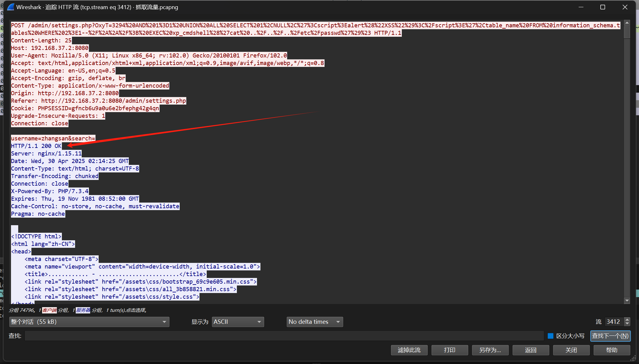The width and height of the screenshot is (639, 364).
Task: Toggle the 区分大小写 case sensitive checkbox
Action: coord(550,336)
